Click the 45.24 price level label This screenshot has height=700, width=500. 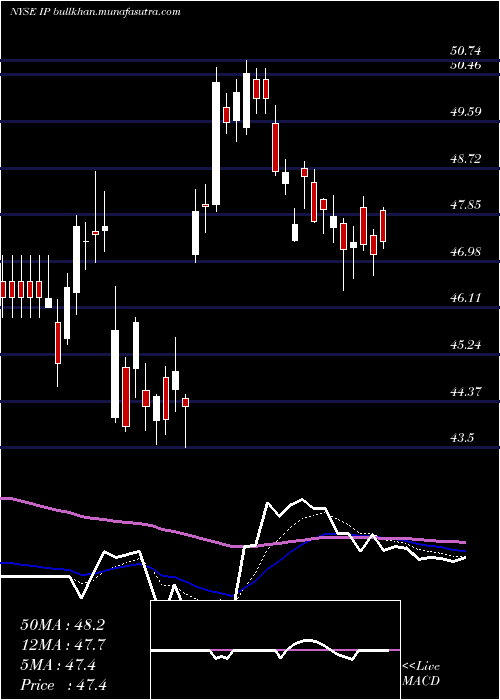tap(465, 345)
